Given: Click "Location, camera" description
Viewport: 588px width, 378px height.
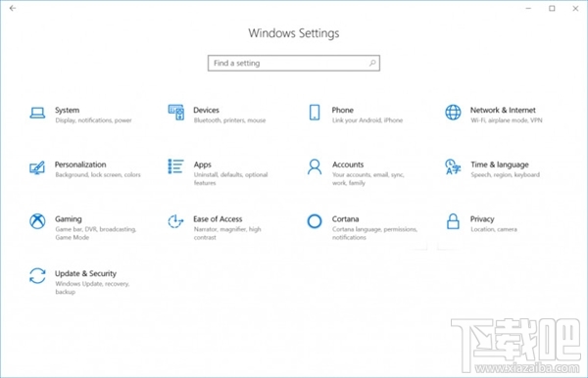Looking at the screenshot, I should 494,229.
